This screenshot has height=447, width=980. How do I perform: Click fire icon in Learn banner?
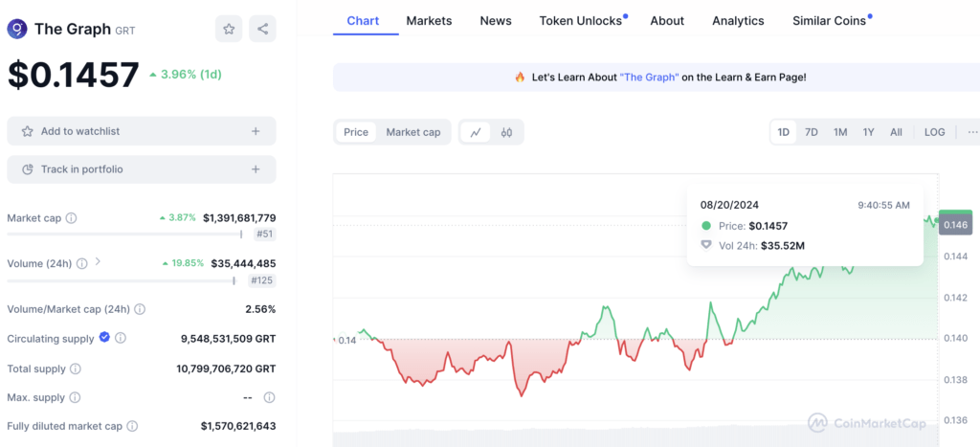pos(520,78)
